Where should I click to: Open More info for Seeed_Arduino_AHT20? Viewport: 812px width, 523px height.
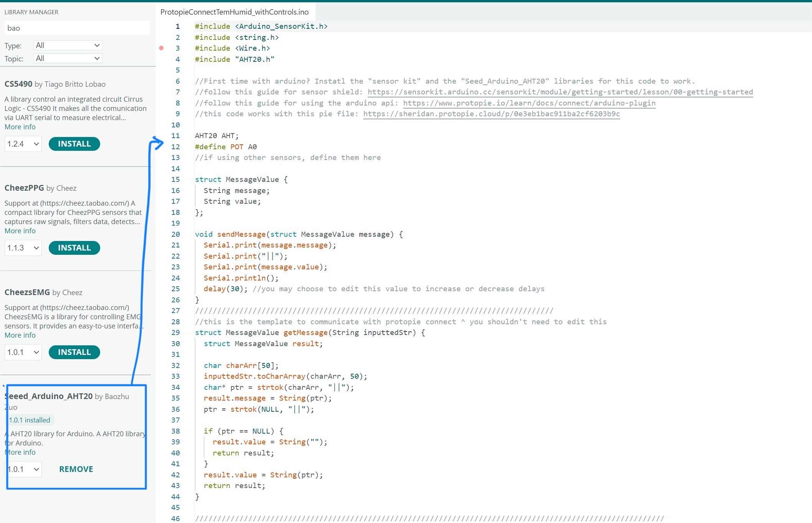[x=20, y=452]
